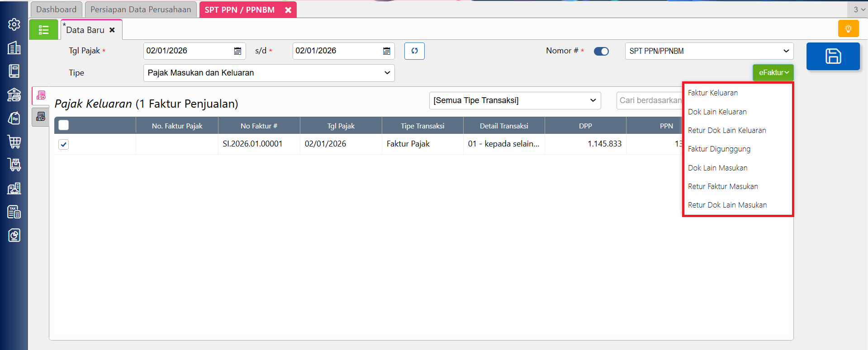Viewport: 868px width, 350px height.
Task: Click the blue save disk button
Action: coord(833,56)
